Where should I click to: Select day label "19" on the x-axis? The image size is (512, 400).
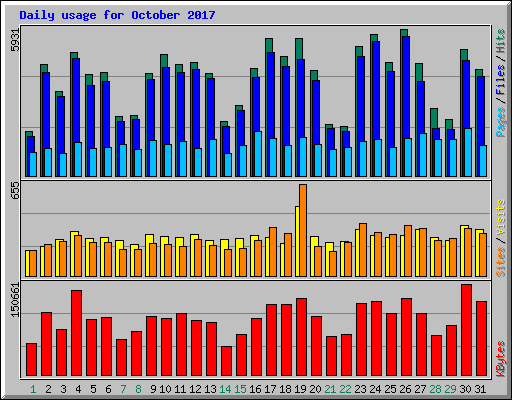click(x=300, y=389)
